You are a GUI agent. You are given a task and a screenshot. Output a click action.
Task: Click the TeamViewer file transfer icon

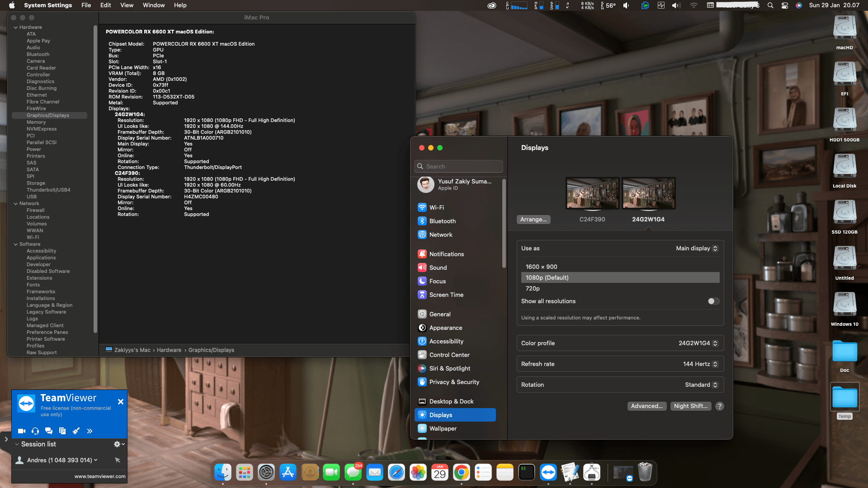point(62,431)
